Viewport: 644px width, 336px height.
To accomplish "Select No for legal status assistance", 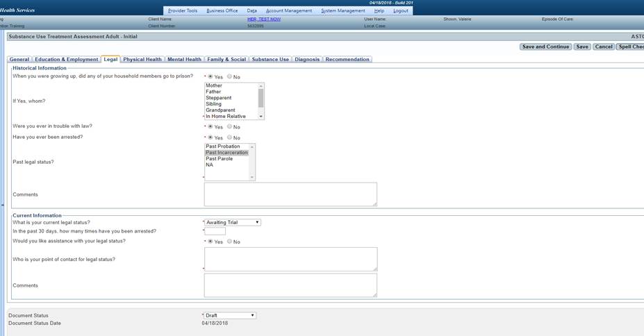I will (230, 242).
